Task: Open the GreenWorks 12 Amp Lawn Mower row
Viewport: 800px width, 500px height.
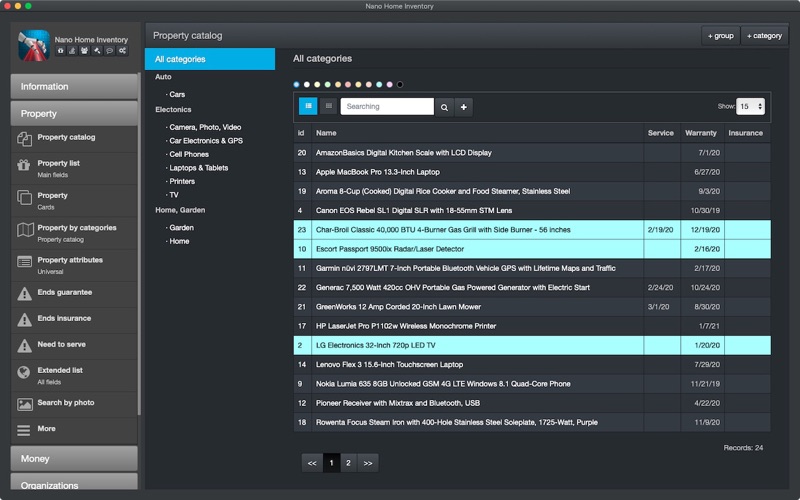Action: pos(532,307)
